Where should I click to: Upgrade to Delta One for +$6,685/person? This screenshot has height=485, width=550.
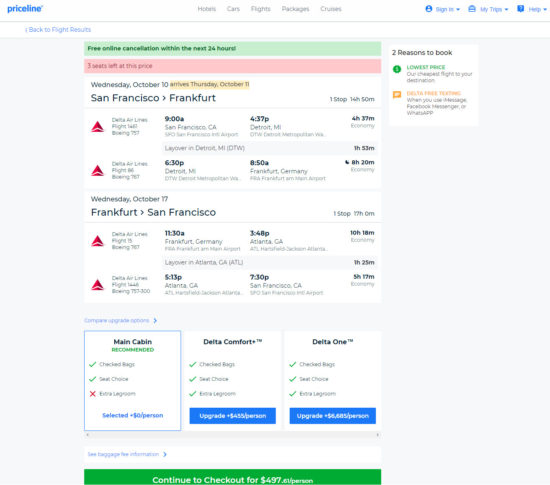[x=333, y=416]
